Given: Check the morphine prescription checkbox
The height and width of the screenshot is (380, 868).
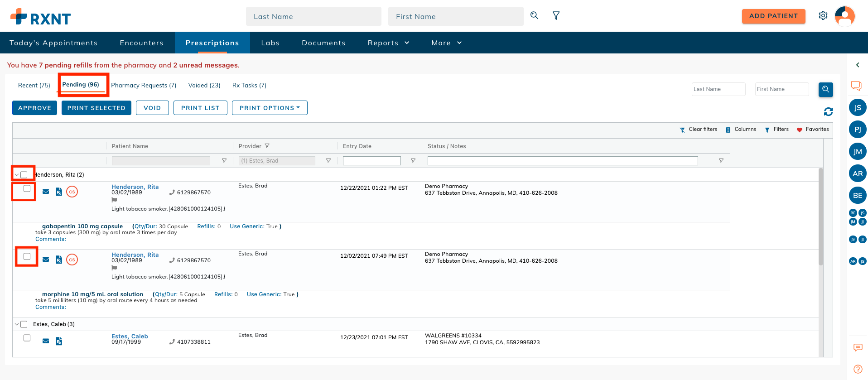Looking at the screenshot, I should (27, 256).
